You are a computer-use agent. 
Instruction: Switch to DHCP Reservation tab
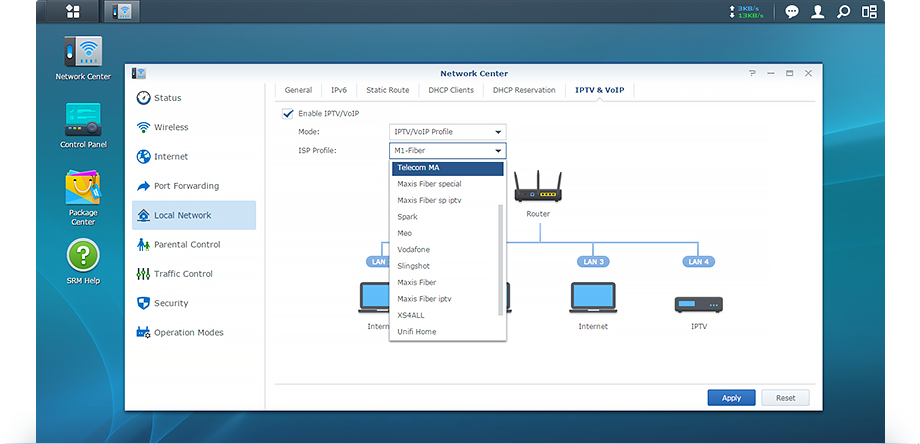pos(524,90)
